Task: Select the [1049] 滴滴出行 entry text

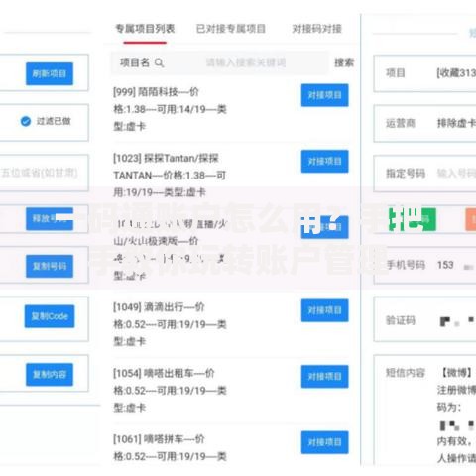Action: pos(170,324)
